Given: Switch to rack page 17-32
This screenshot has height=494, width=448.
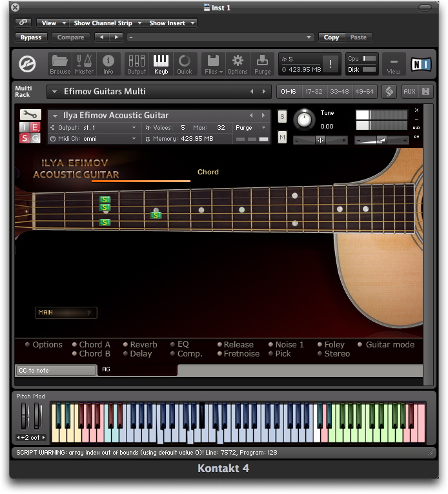Looking at the screenshot, I should [314, 92].
